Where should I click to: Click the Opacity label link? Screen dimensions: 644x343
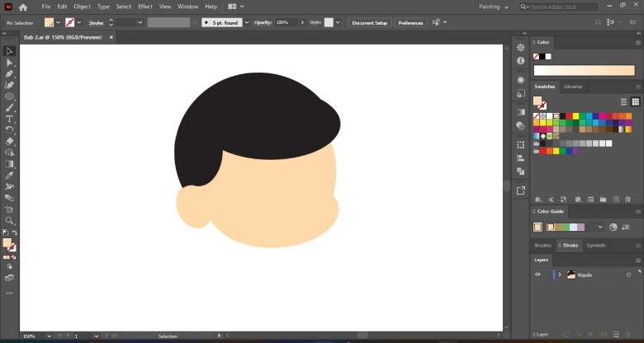point(263,22)
